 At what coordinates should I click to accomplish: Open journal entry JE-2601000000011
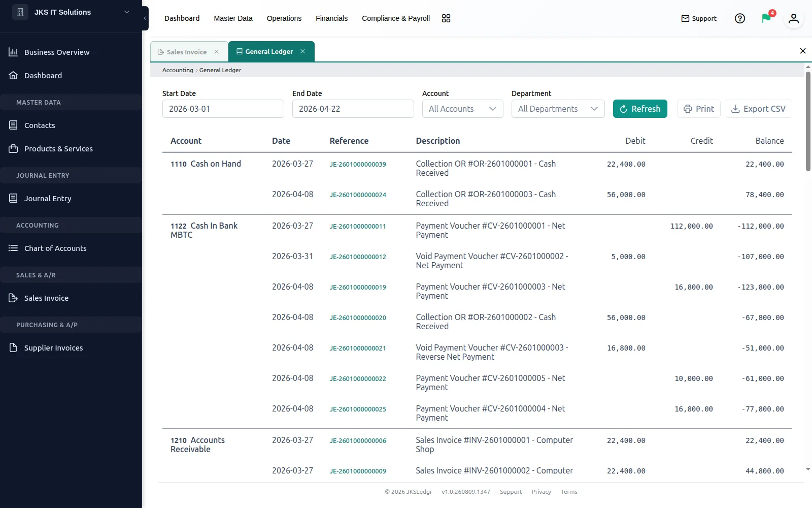(x=358, y=227)
